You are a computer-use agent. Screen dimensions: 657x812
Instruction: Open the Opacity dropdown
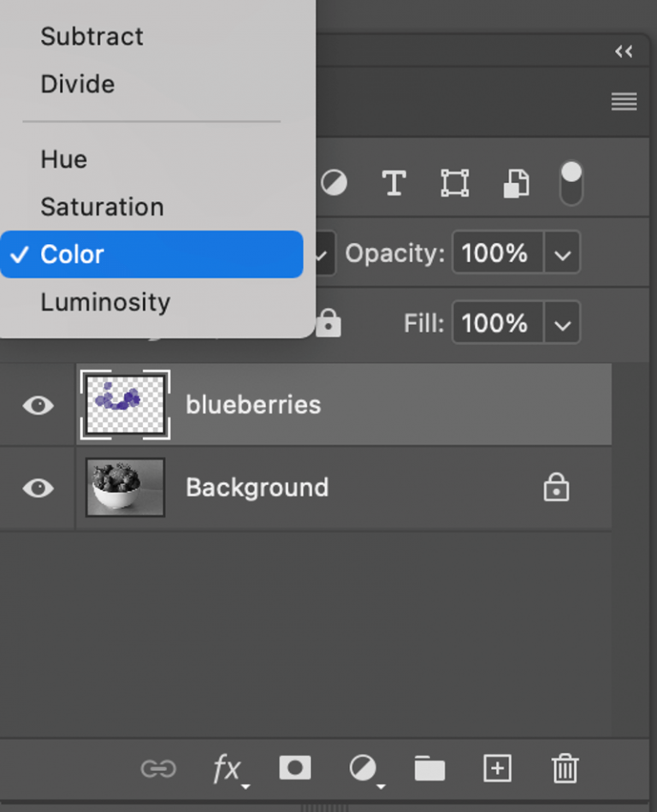tap(562, 253)
